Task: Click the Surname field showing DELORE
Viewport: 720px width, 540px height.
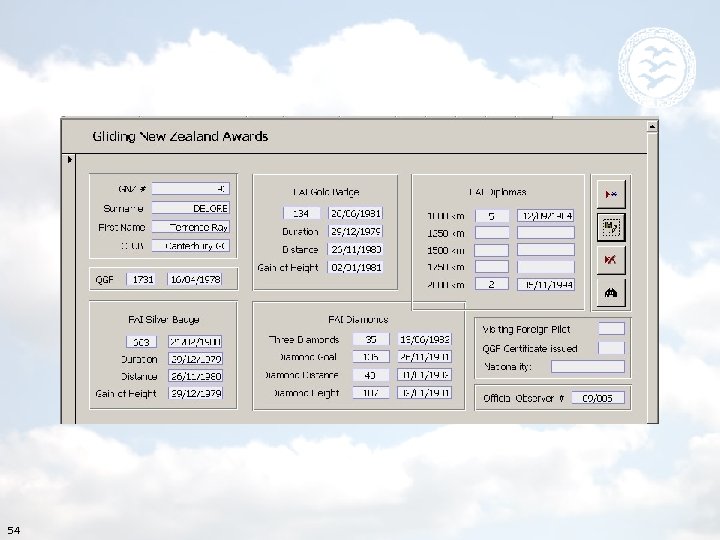Action: coord(191,208)
